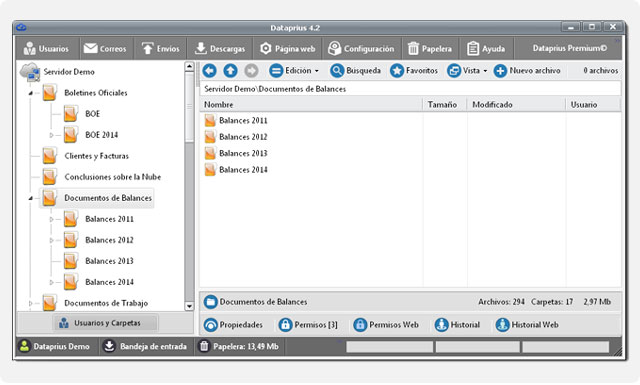This screenshot has height=385, width=640.
Task: Sort by Modificado column header
Action: (516, 105)
